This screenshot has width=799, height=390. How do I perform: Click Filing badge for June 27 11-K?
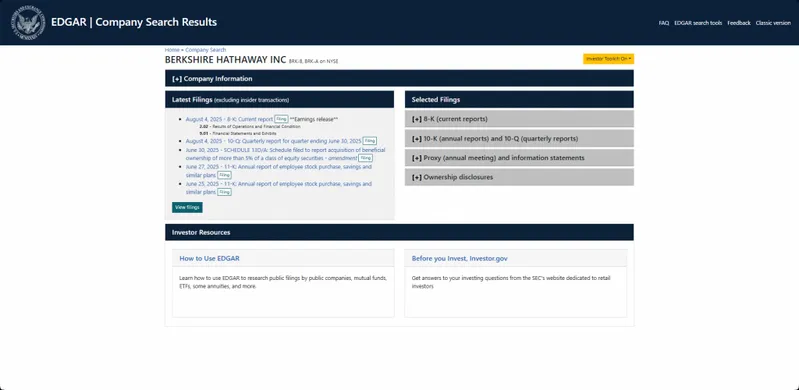224,175
